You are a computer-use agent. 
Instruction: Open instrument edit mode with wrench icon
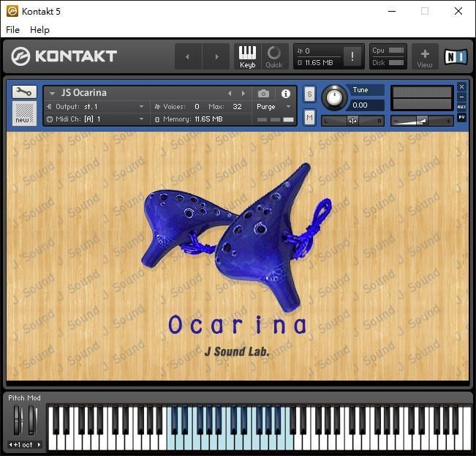click(x=24, y=91)
